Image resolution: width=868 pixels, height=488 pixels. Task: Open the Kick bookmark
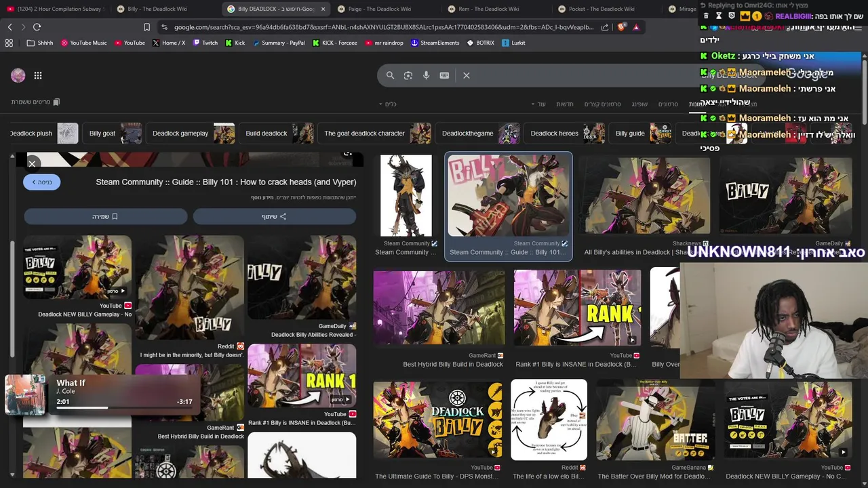pyautogui.click(x=235, y=43)
